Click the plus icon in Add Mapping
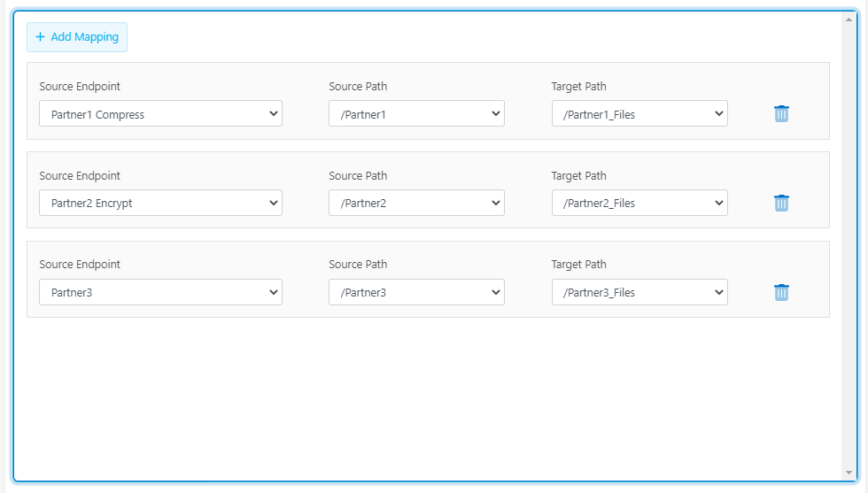 tap(40, 37)
